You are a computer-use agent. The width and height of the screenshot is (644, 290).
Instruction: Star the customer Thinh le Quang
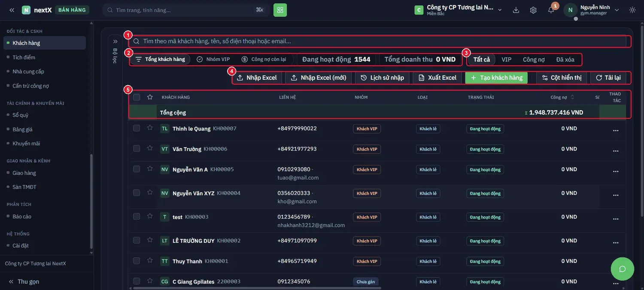tap(150, 128)
